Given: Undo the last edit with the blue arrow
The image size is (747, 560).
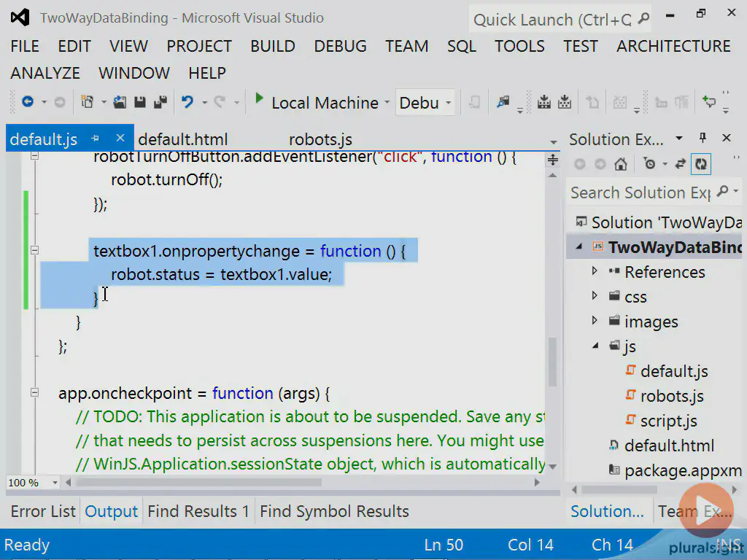Looking at the screenshot, I should coord(187,102).
